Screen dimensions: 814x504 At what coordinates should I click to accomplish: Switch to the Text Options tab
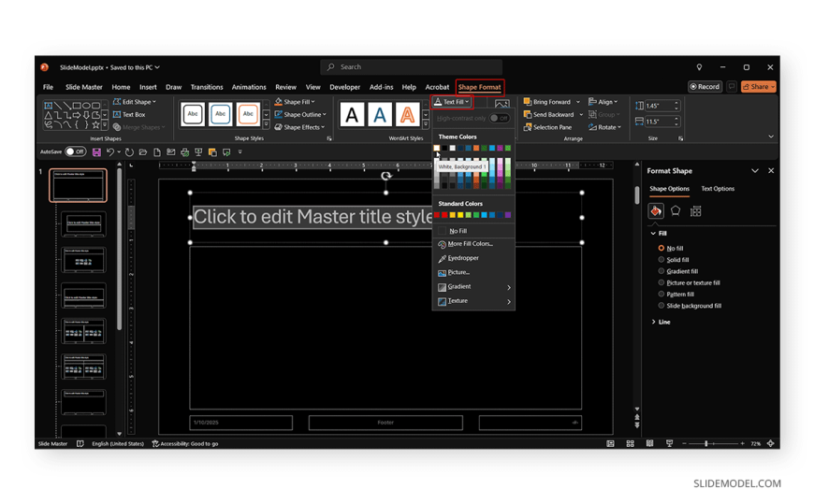point(718,189)
